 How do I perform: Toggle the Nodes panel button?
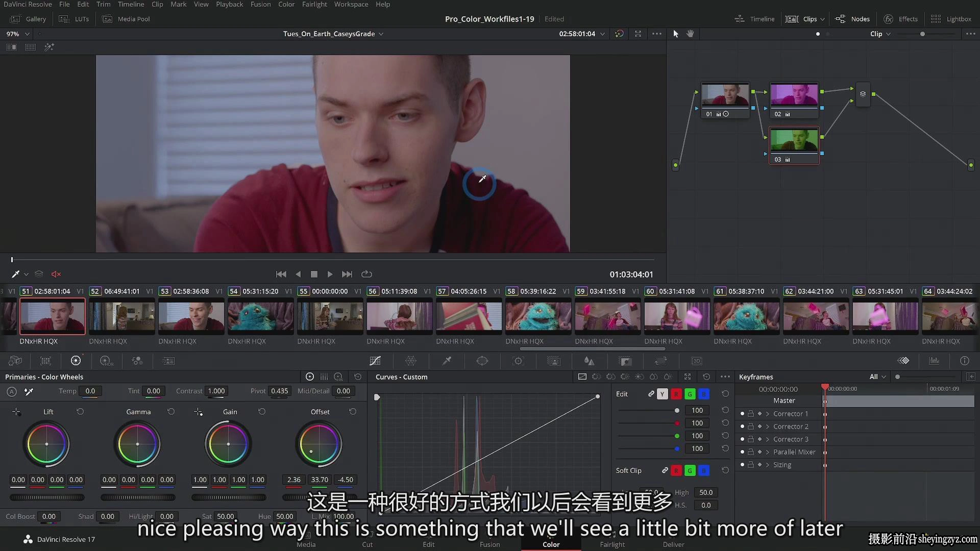point(852,19)
